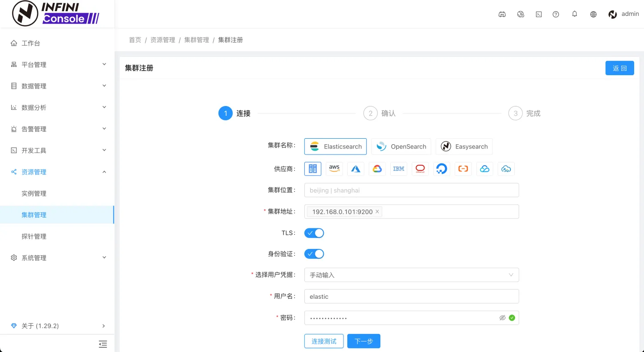Click the 连接测试 button

(324, 341)
